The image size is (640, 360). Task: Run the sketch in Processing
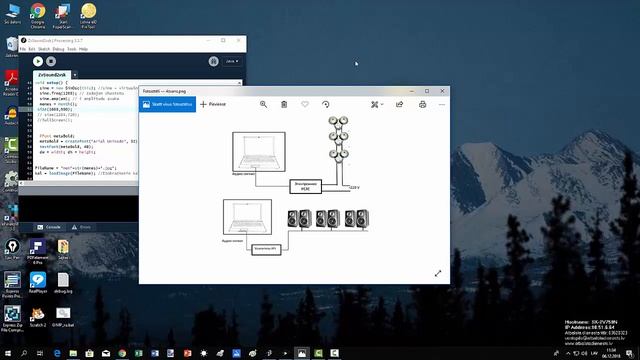tap(38, 61)
